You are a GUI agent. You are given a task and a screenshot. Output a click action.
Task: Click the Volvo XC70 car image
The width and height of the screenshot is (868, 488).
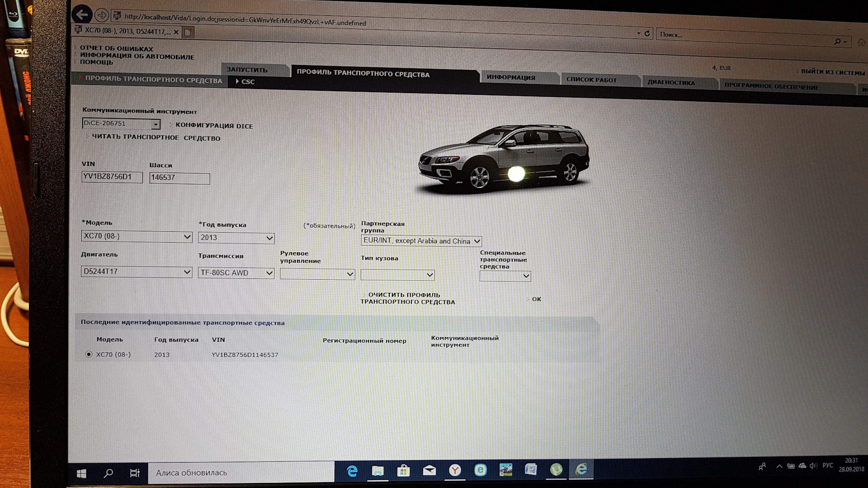[504, 158]
